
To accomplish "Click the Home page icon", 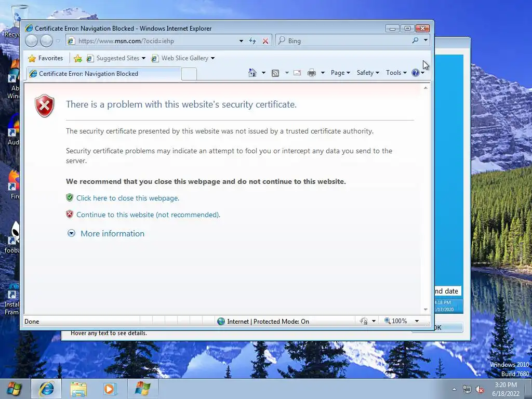I will [252, 73].
